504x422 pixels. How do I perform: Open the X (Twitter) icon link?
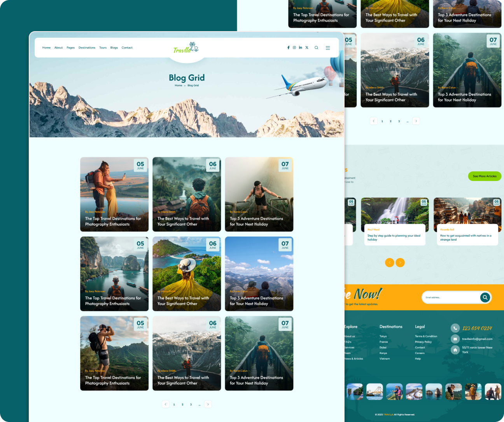point(307,47)
